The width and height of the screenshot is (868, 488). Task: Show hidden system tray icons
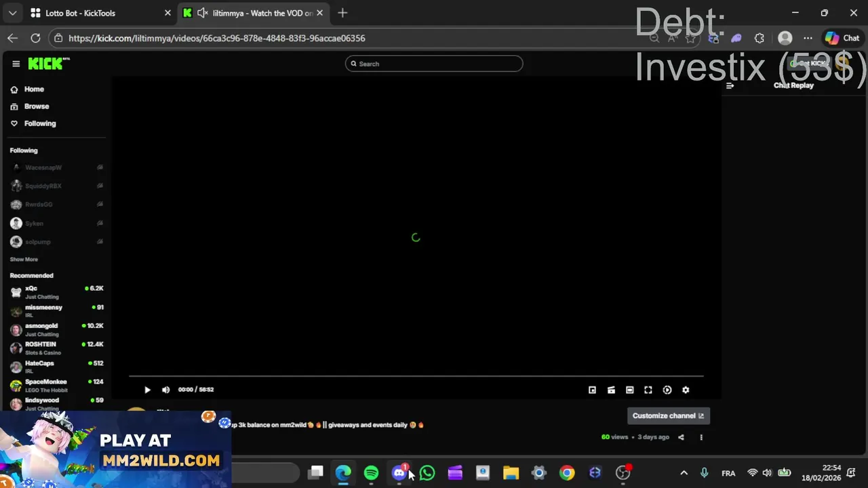click(x=684, y=473)
